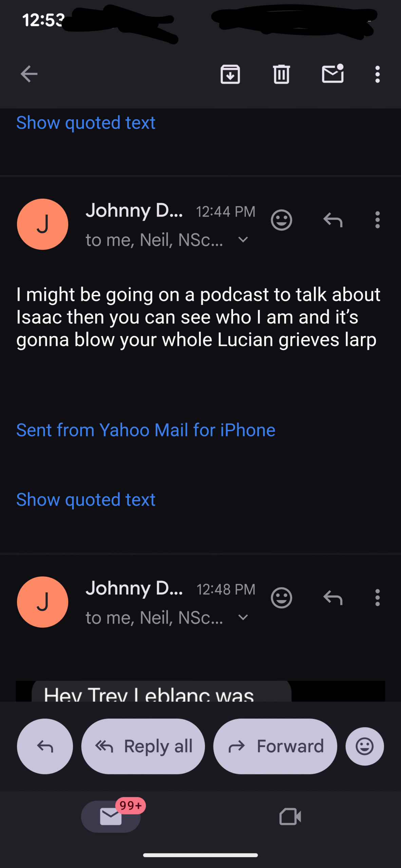401x868 pixels.
Task: Archive this email conversation
Action: coord(230,74)
